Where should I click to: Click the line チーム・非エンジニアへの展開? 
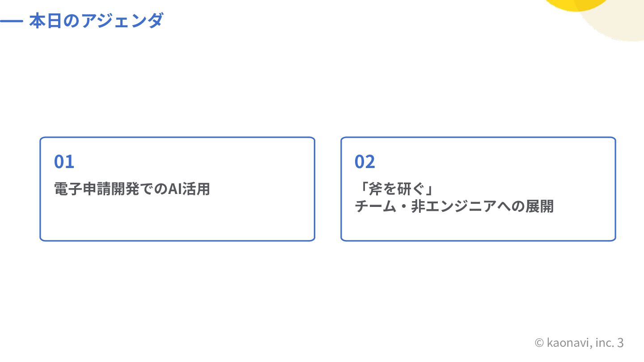(x=454, y=206)
